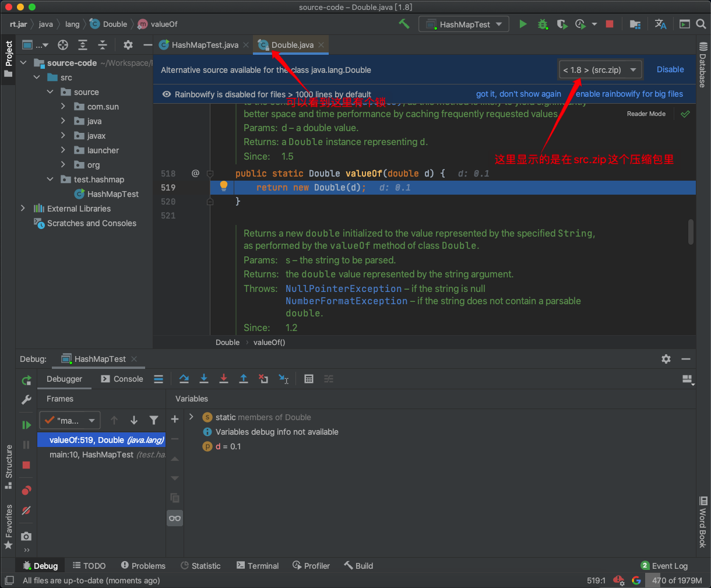Expand javax package in tree
The image size is (711, 588).
(63, 136)
